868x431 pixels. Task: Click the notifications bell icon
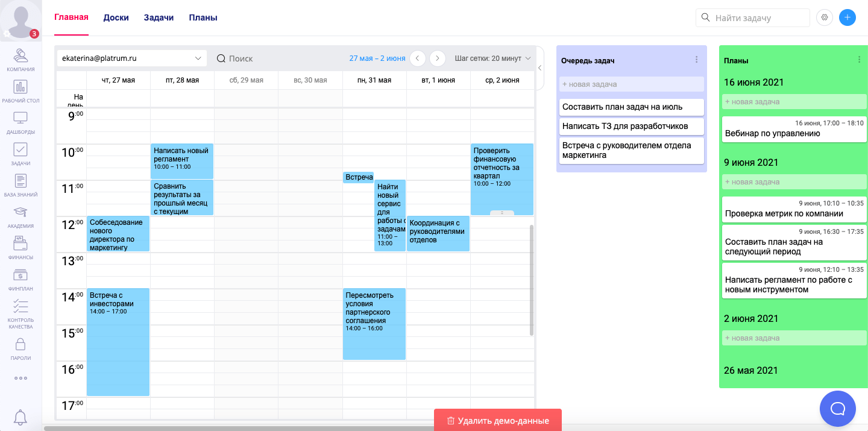pyautogui.click(x=20, y=417)
